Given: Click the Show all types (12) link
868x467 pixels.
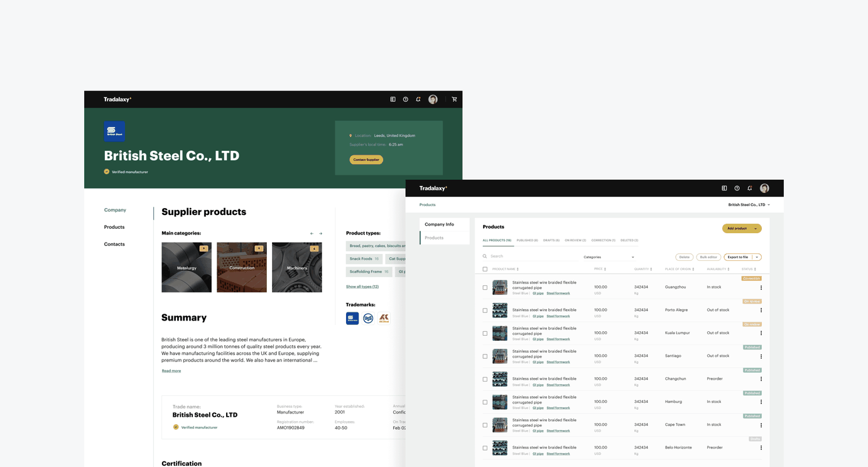Looking at the screenshot, I should [362, 287].
